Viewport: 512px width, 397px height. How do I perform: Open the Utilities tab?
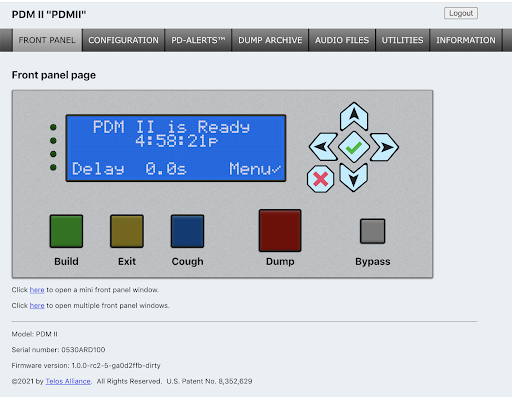click(402, 40)
